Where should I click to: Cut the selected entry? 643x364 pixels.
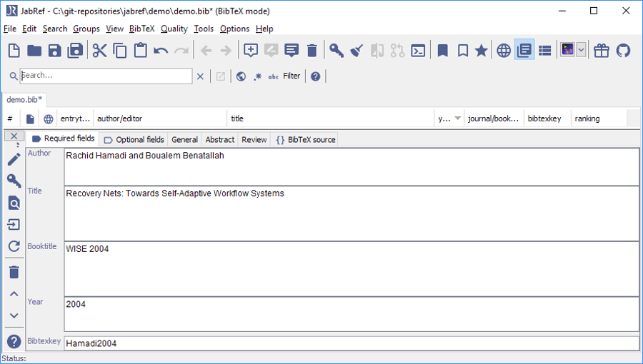pyautogui.click(x=99, y=51)
